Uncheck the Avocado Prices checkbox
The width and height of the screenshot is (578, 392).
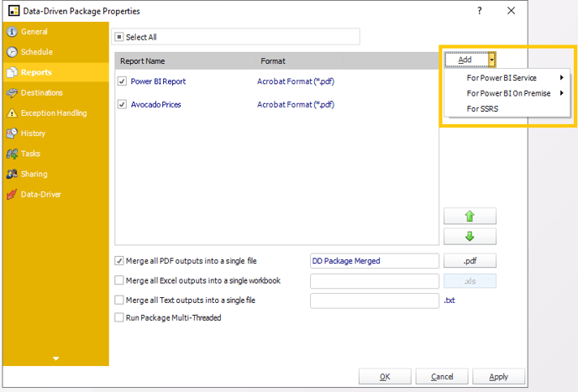pos(122,104)
